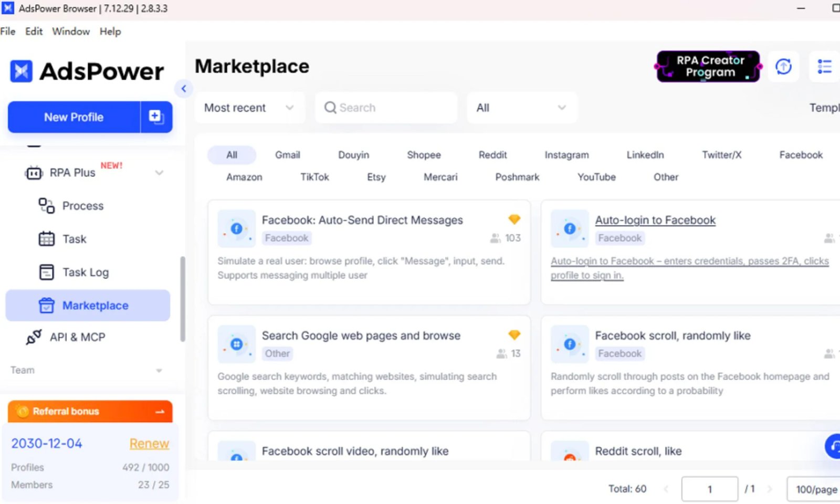Viewport: 840px width, 504px height.
Task: Click the batch create profile plus icon
Action: click(x=156, y=117)
